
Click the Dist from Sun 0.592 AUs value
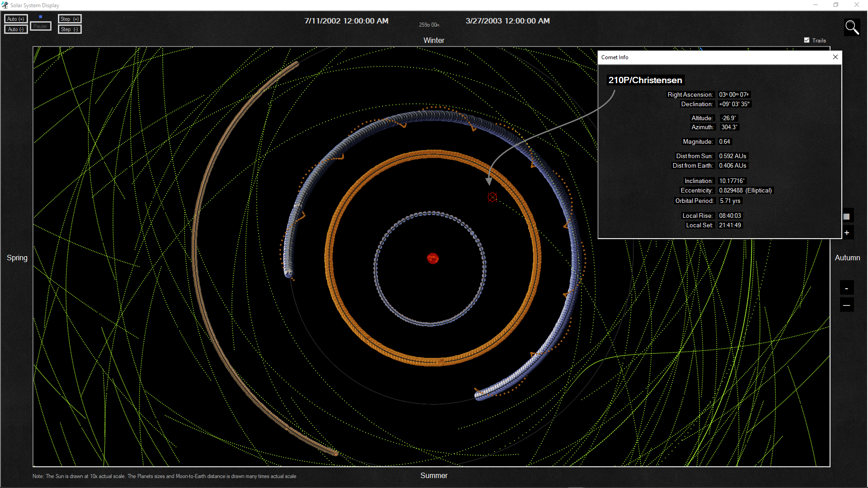click(732, 156)
